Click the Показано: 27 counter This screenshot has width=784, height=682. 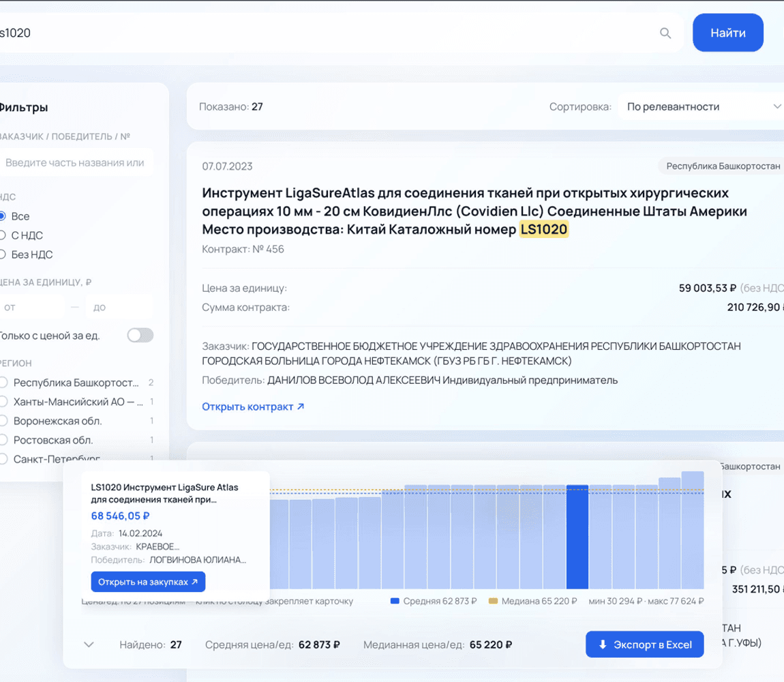pos(231,106)
